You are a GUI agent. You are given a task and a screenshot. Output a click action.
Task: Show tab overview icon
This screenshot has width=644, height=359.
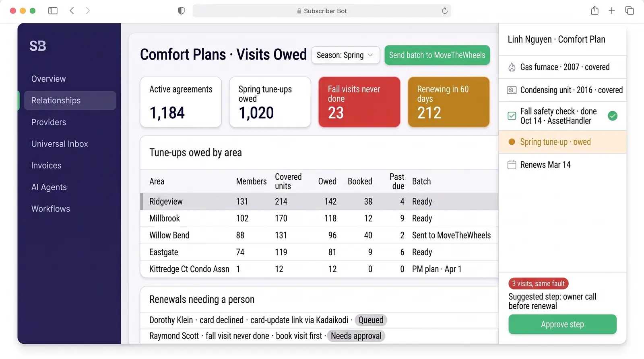click(630, 11)
